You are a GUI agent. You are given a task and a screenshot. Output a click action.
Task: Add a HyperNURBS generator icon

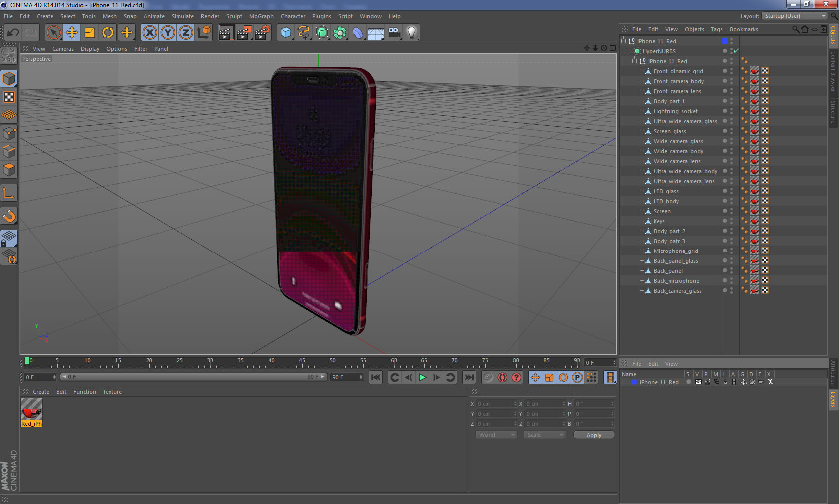coord(322,33)
